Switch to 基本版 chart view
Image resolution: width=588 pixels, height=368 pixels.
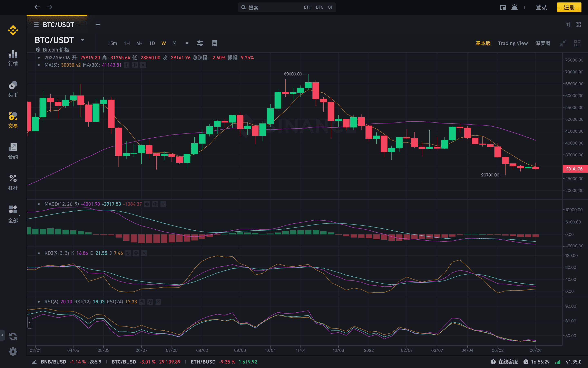(x=483, y=43)
